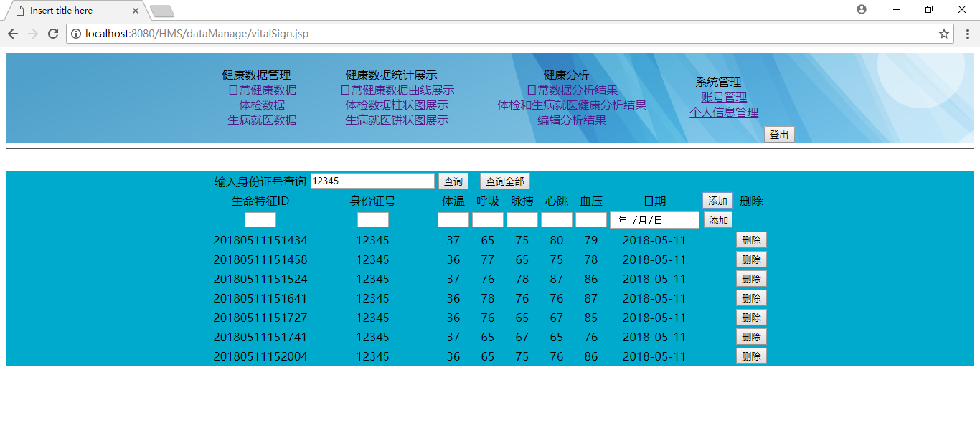Click the 查询 search button

[x=453, y=181]
